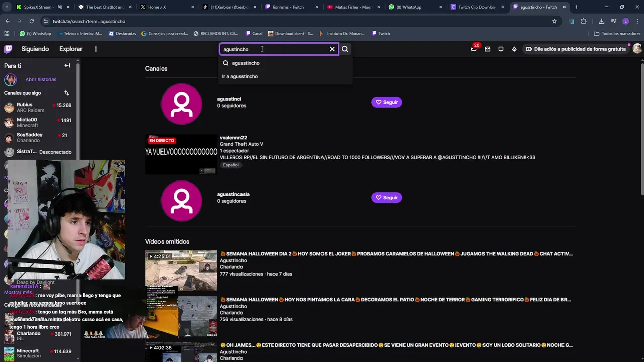Follow the agusstinci channel
The height and width of the screenshot is (362, 644).
pos(386,102)
